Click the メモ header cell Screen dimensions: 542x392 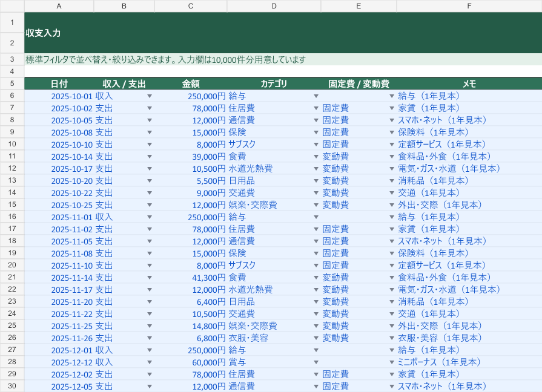(x=469, y=83)
